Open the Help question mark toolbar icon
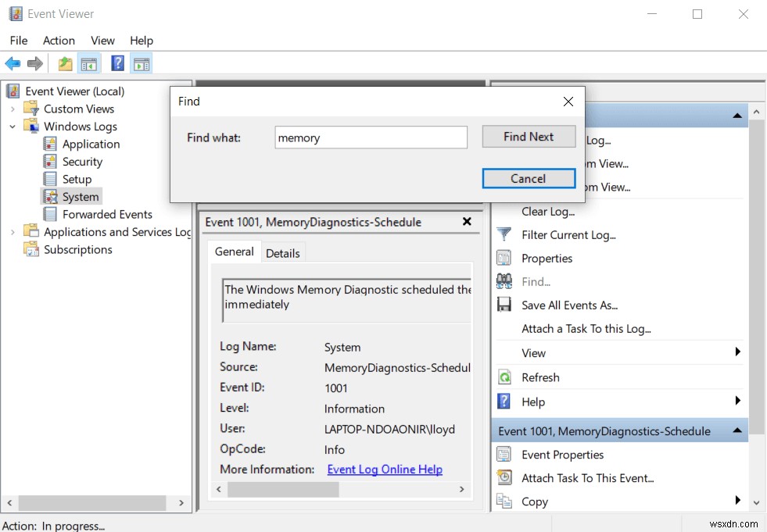Screen dimensions: 767x532 pos(116,63)
